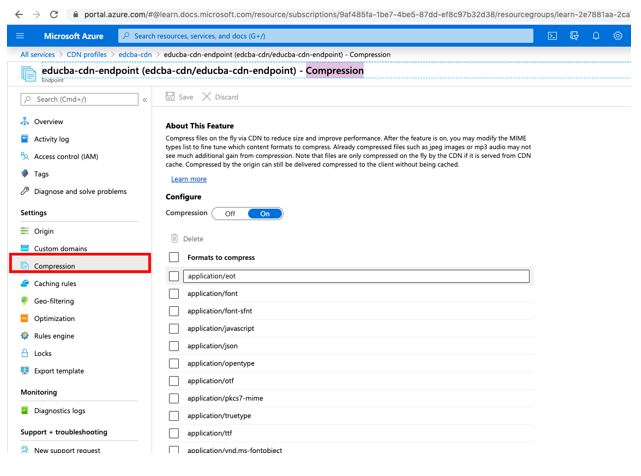This screenshot has height=476, width=641.
Task: Click the Geo-filtering icon
Action: (25, 301)
